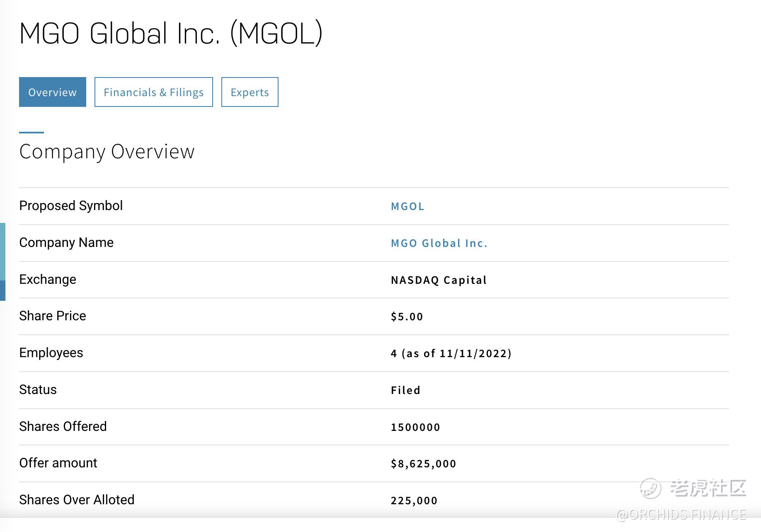Screen dimensions: 761x532
Task: Select the Employees row label
Action: (x=51, y=353)
